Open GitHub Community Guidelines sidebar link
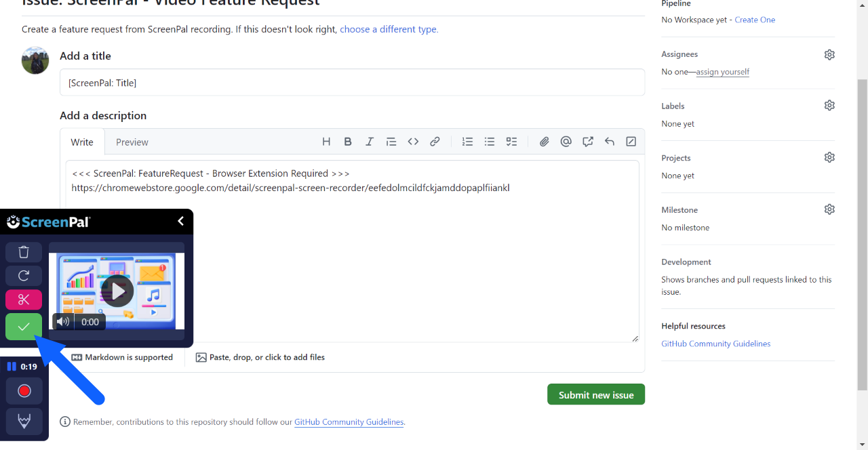Screen dimensions: 868x450 point(716,344)
